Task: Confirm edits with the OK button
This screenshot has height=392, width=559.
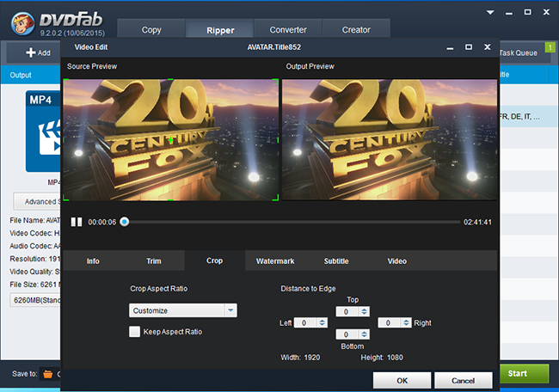Action: pos(402,380)
